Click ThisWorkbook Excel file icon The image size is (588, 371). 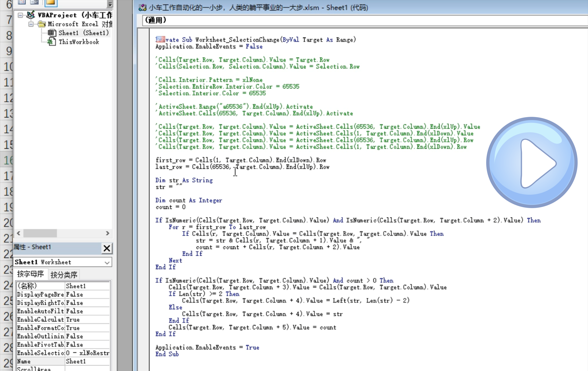[x=51, y=42]
